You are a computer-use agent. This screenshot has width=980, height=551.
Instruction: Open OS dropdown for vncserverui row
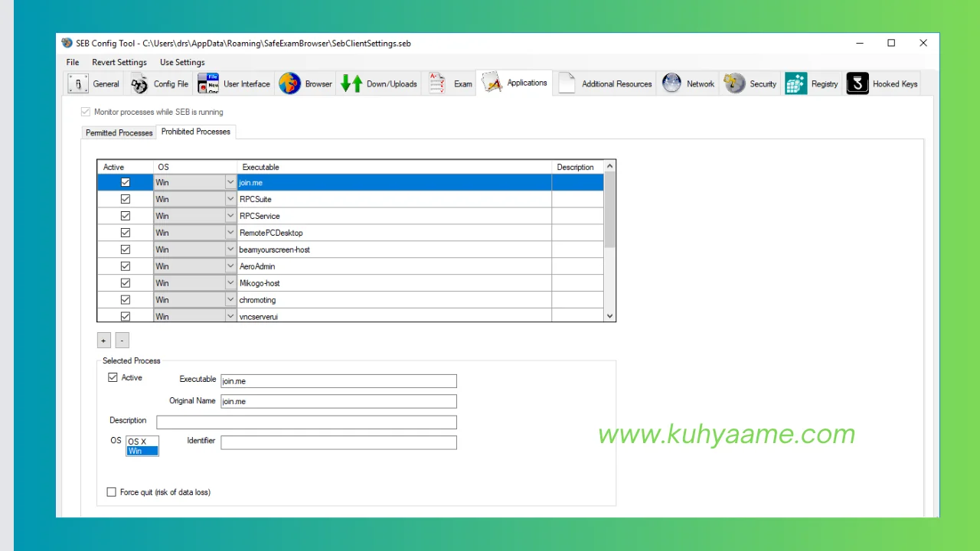[x=230, y=315]
